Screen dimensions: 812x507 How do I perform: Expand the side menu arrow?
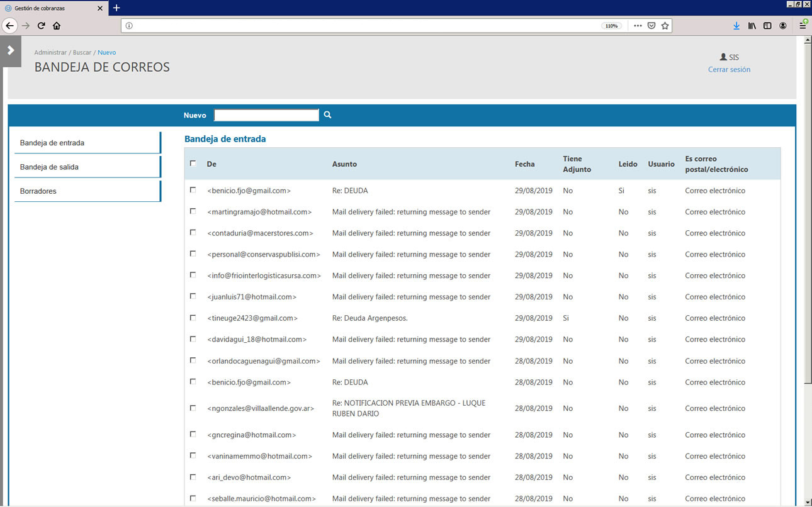pos(11,50)
